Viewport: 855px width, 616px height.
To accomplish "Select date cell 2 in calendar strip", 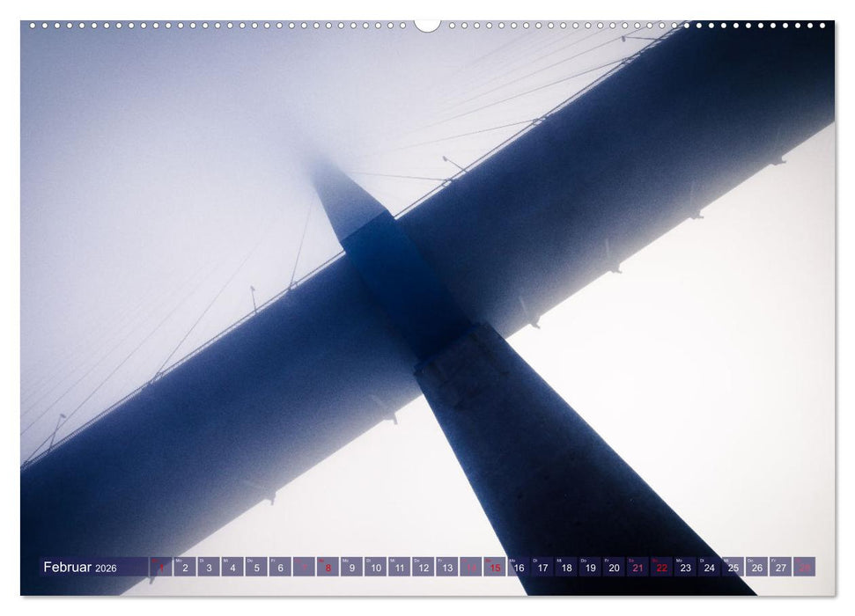I will [x=185, y=568].
